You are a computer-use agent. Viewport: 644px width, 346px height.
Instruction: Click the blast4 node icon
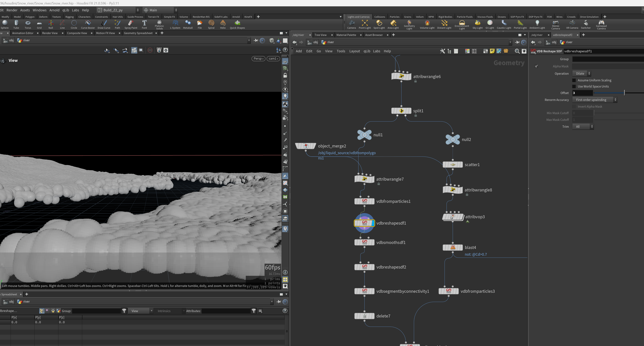(453, 247)
